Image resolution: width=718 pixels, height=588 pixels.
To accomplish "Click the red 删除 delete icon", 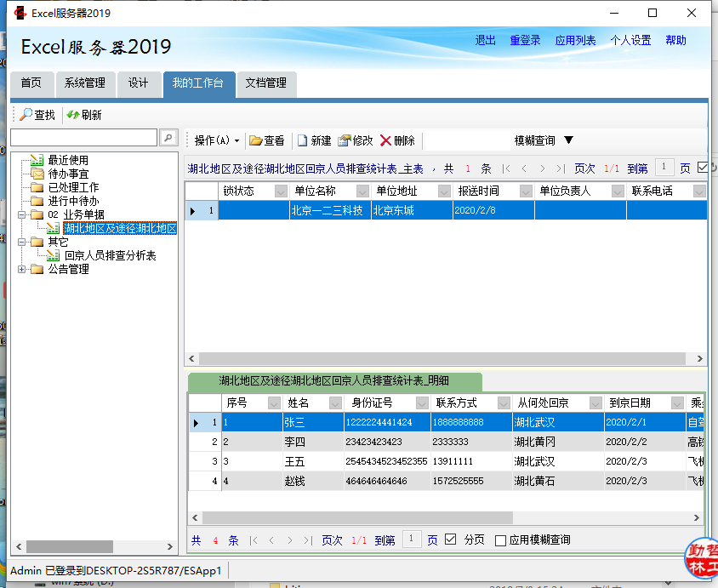I will pos(386,140).
